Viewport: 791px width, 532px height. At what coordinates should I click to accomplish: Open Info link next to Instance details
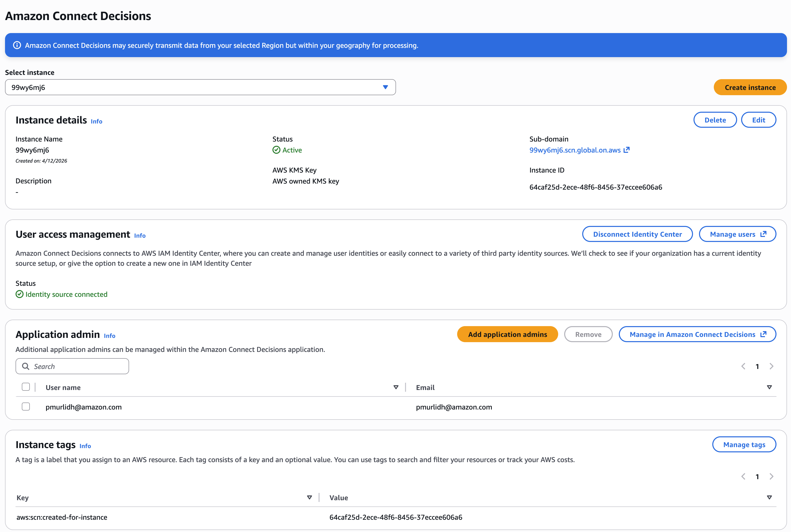[x=96, y=121]
